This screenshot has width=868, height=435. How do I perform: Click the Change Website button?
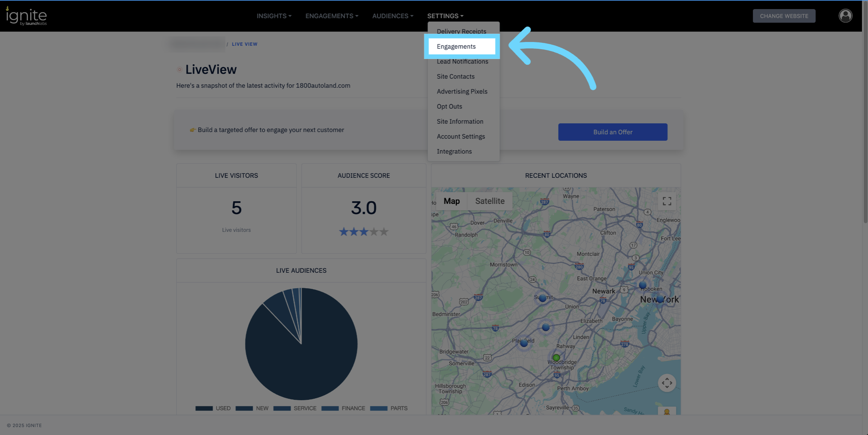click(784, 16)
